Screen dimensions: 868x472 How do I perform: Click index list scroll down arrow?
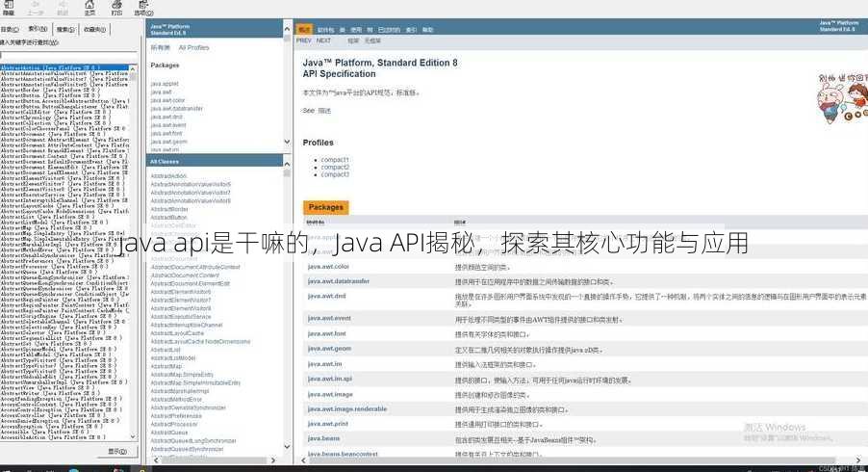(x=133, y=437)
